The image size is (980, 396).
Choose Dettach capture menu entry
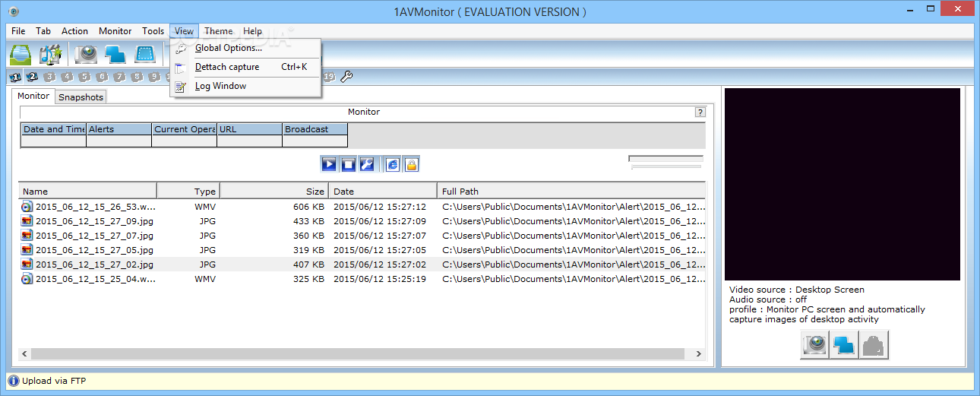[x=245, y=67]
